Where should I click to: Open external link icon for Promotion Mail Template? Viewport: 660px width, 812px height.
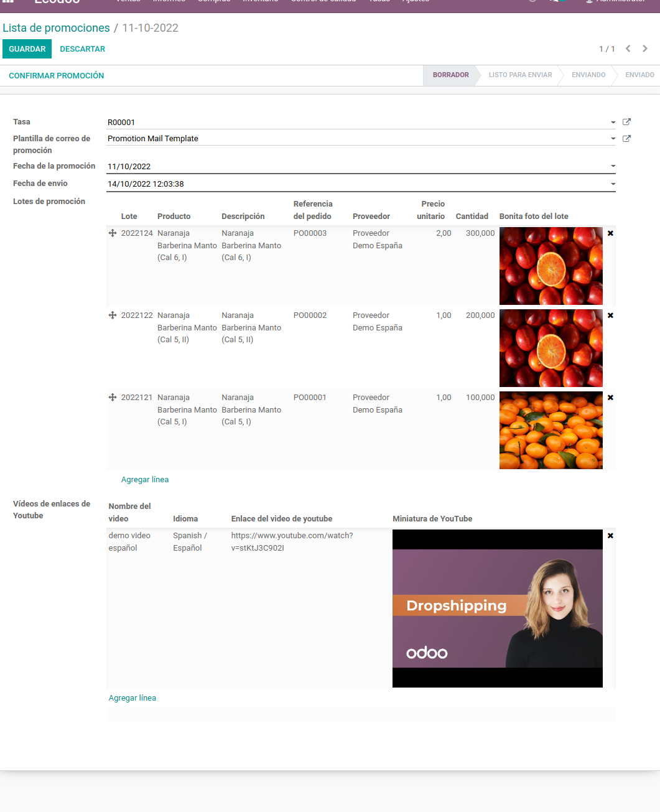[626, 139]
